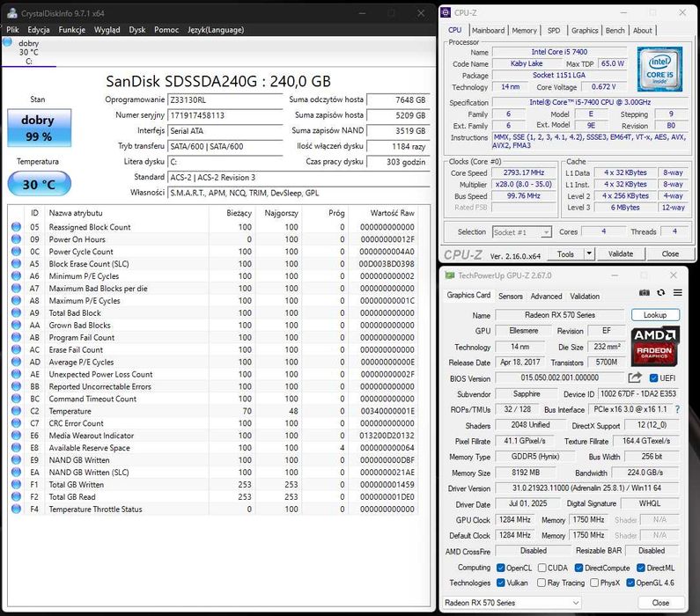Toggle the Ray Tracing checkbox
The width and height of the screenshot is (700, 616).
(542, 583)
